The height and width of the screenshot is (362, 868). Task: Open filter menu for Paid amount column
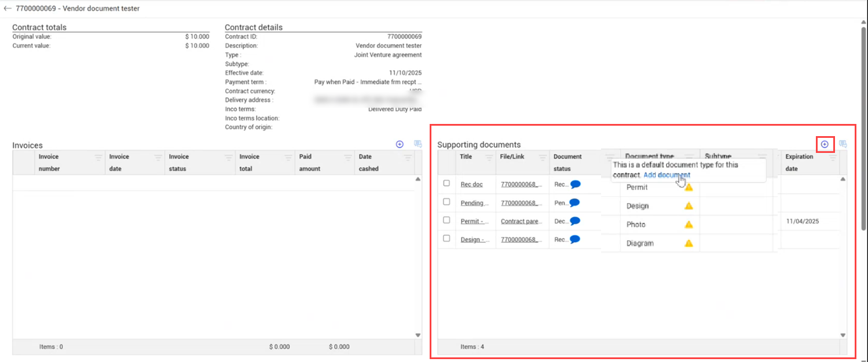(x=348, y=157)
